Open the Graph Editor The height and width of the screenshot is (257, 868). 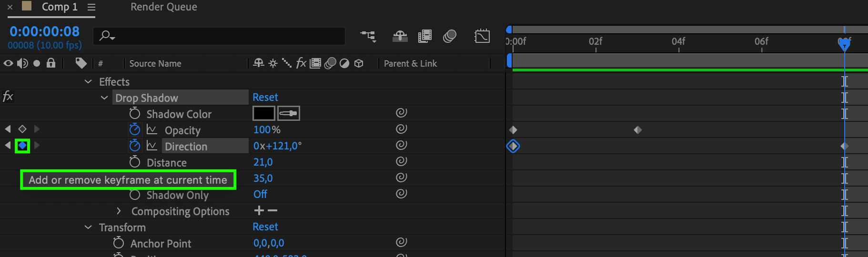(x=482, y=36)
